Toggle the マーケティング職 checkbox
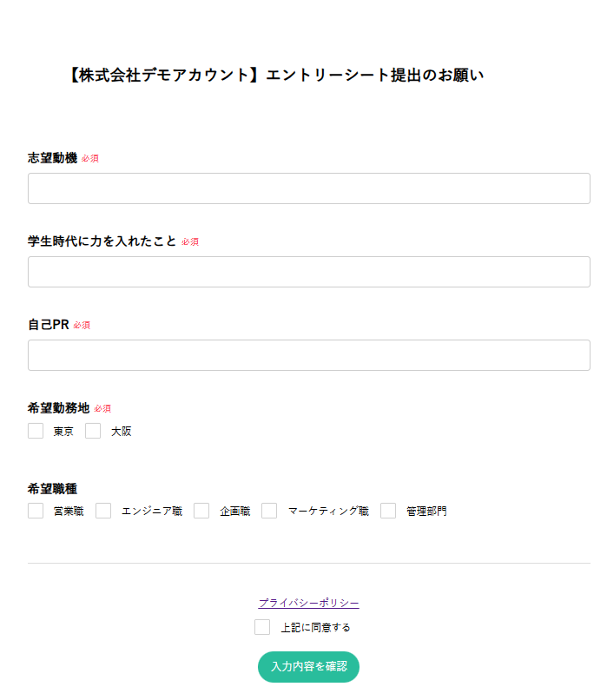 pos(269,511)
